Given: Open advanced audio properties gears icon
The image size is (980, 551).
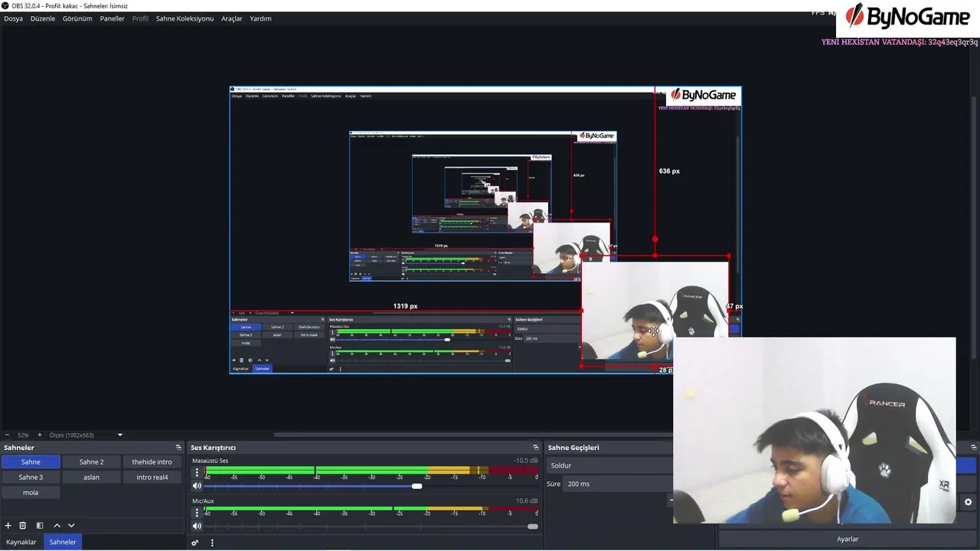Looking at the screenshot, I should click(x=195, y=543).
